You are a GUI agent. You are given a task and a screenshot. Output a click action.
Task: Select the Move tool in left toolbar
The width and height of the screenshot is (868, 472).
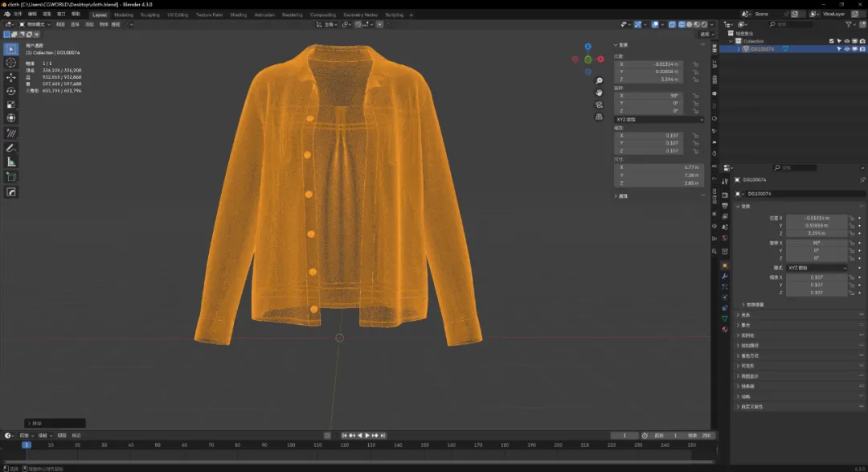(11, 77)
